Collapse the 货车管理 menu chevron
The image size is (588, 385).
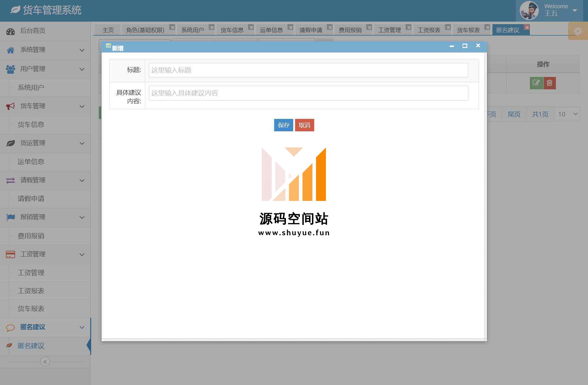[82, 107]
